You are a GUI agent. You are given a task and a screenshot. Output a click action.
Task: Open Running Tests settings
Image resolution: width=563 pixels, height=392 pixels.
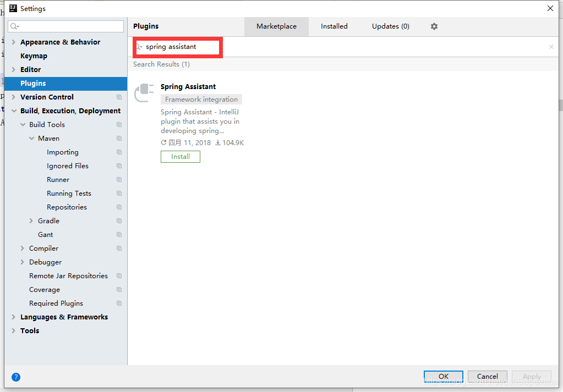click(x=69, y=194)
